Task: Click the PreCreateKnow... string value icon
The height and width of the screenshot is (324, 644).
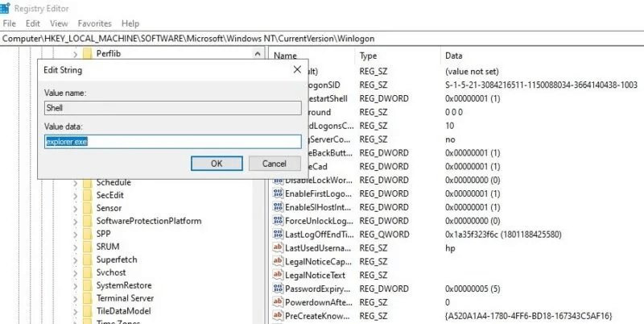Action: [278, 316]
